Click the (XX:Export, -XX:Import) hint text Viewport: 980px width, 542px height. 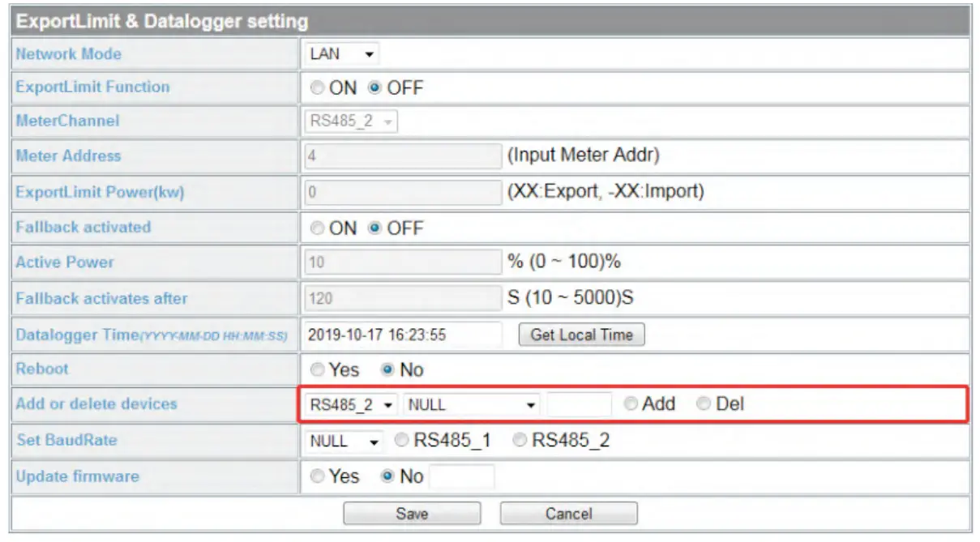click(x=606, y=191)
